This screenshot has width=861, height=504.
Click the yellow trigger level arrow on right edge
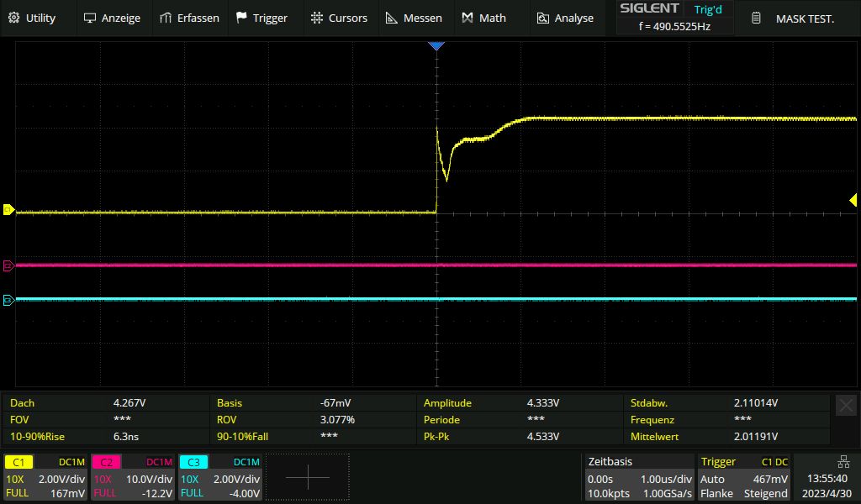click(x=853, y=200)
